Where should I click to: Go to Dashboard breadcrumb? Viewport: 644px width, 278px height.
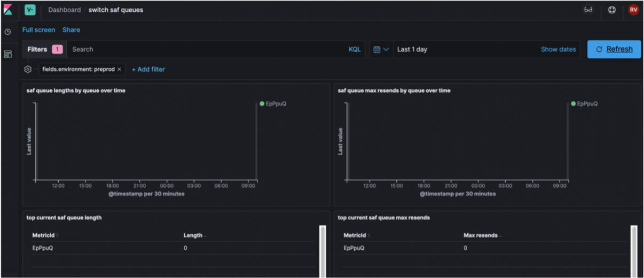click(x=64, y=10)
